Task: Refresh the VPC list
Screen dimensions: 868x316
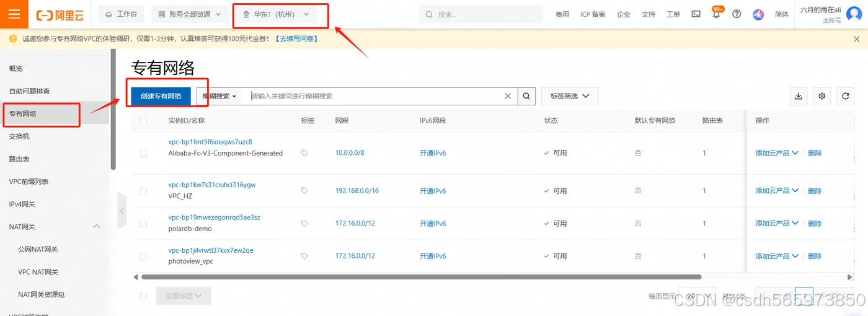Action: click(x=846, y=96)
